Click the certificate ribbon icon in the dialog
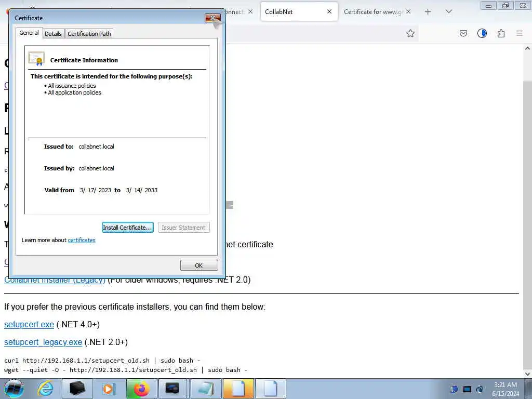Viewport: 532px width, 399px height. pos(36,59)
